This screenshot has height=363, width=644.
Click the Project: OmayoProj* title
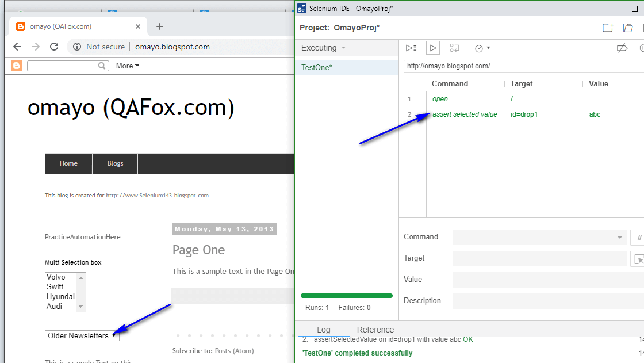pyautogui.click(x=340, y=28)
